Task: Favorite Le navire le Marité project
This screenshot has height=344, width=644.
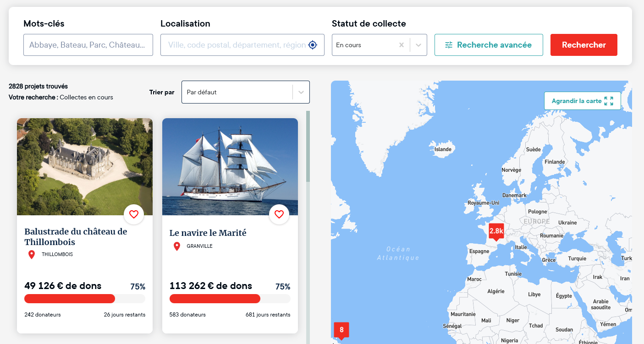Action: 279,214
